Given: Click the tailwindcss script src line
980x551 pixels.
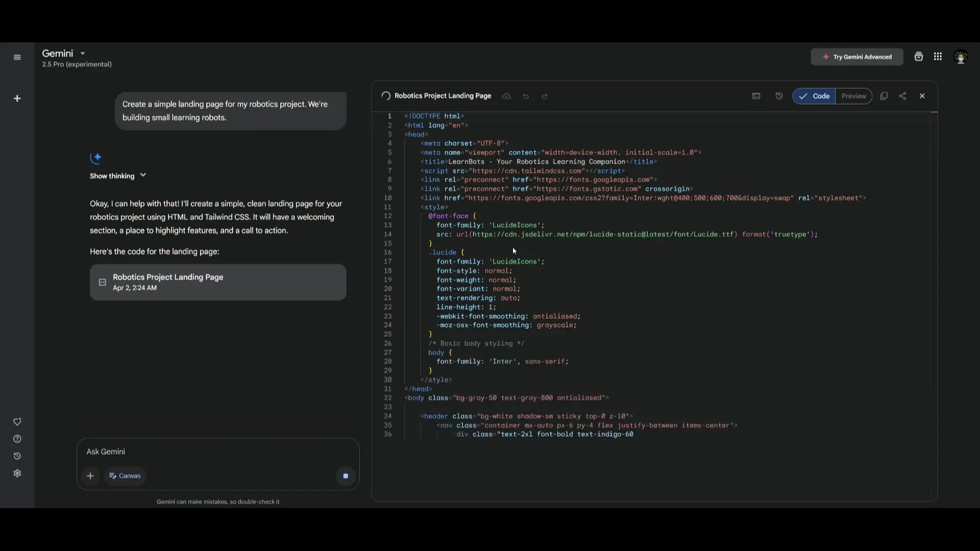Looking at the screenshot, I should pos(523,171).
